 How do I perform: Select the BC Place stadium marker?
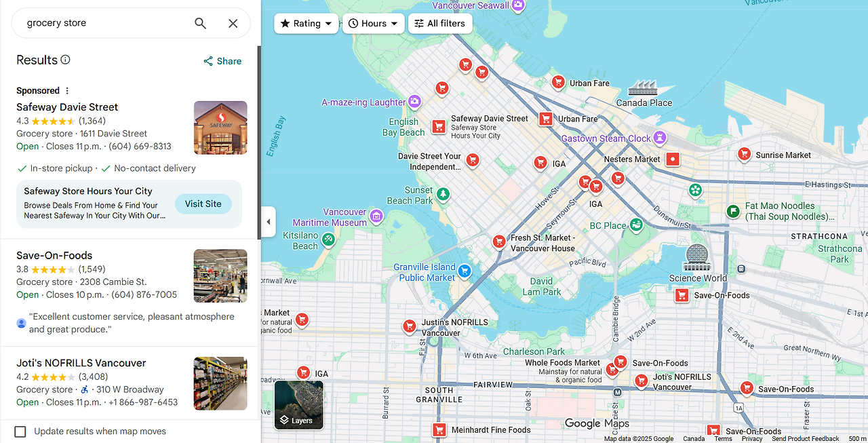click(x=635, y=225)
